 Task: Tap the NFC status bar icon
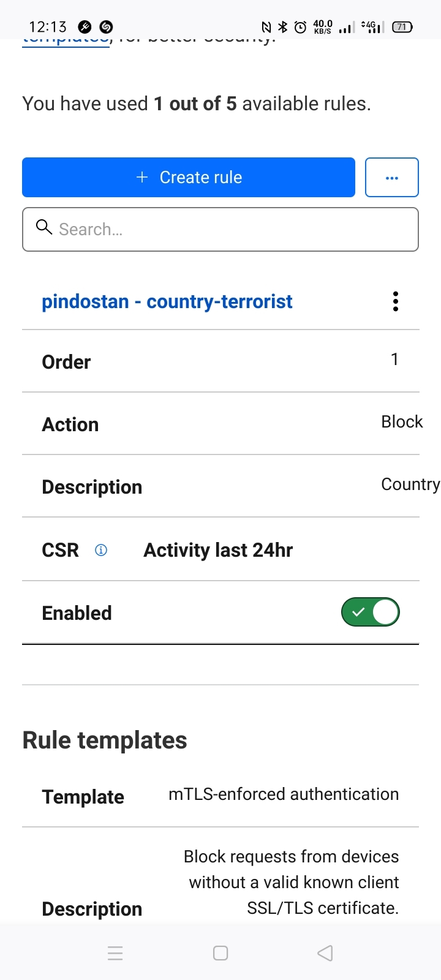click(266, 27)
